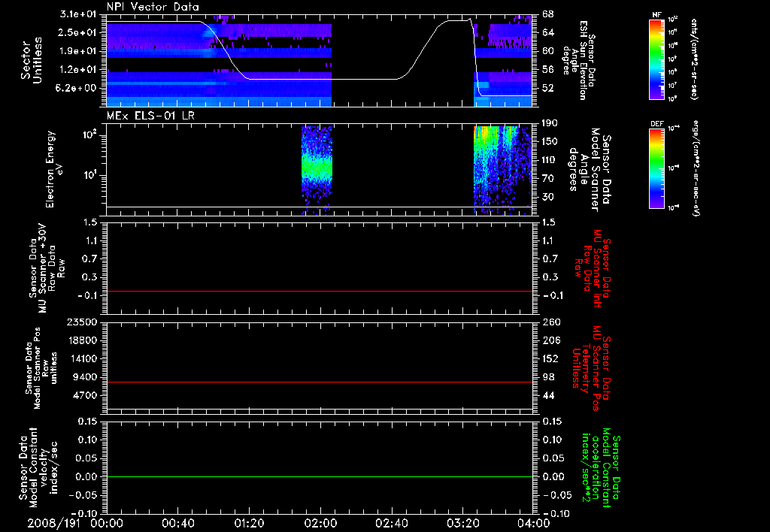Click the 1.9e+01 sector tick label
Viewport: 770px width, 532px height.
[77, 51]
